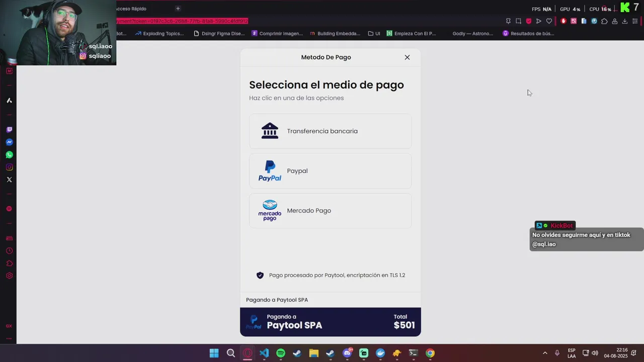The width and height of the screenshot is (644, 362).
Task: Open X (Twitter) in the browser sidebar
Action: [x=9, y=179]
